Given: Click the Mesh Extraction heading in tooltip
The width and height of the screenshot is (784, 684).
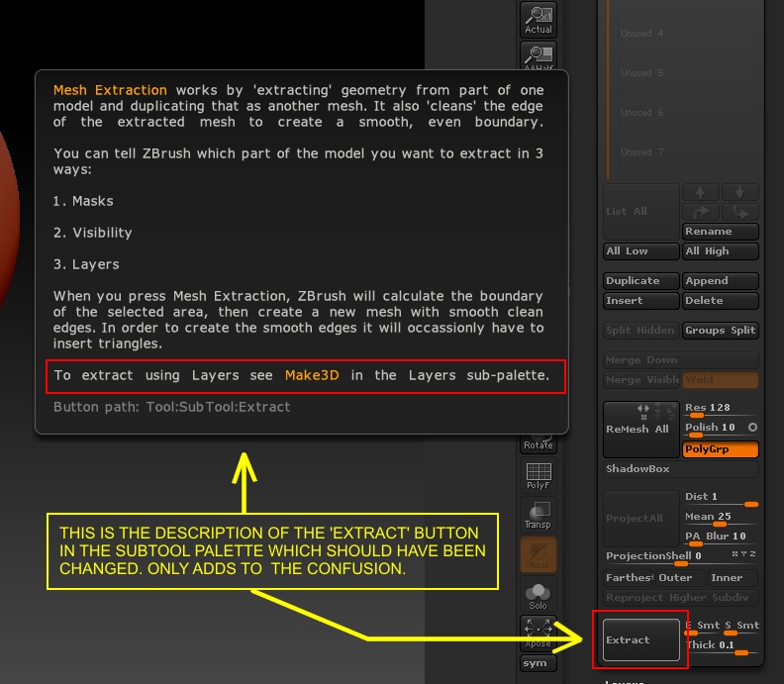Looking at the screenshot, I should (110, 90).
